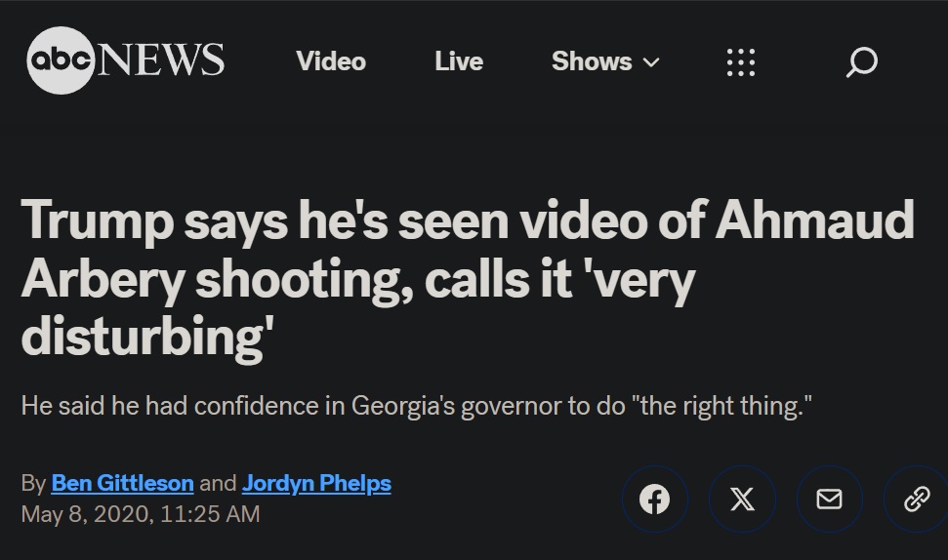The height and width of the screenshot is (560, 948).
Task: Share the article on Facebook
Action: [654, 500]
